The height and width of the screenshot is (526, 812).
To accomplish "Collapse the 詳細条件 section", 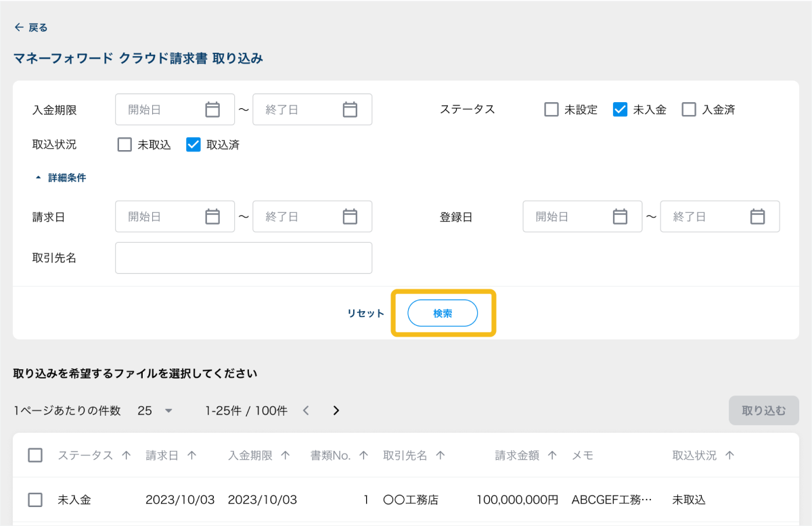I will (x=61, y=178).
